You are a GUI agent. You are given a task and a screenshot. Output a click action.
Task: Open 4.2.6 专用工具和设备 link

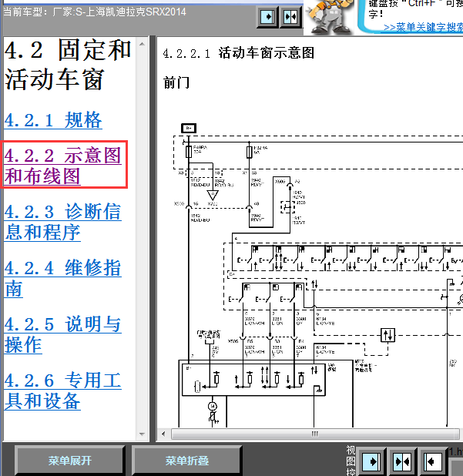tap(63, 391)
